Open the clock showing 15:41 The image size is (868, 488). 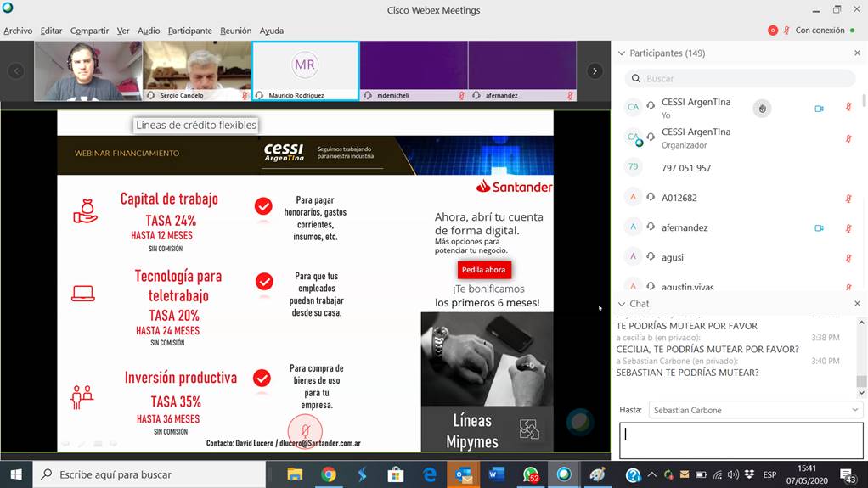[807, 474]
